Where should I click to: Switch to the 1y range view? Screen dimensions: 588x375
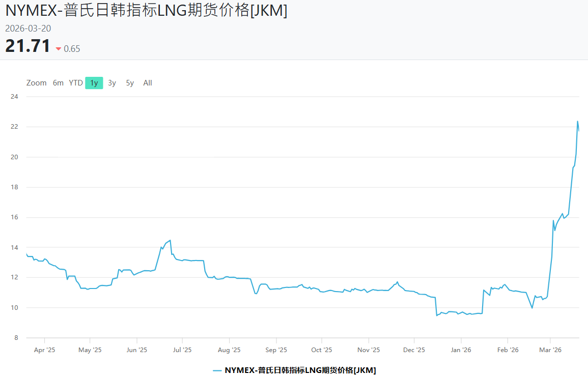(x=94, y=82)
